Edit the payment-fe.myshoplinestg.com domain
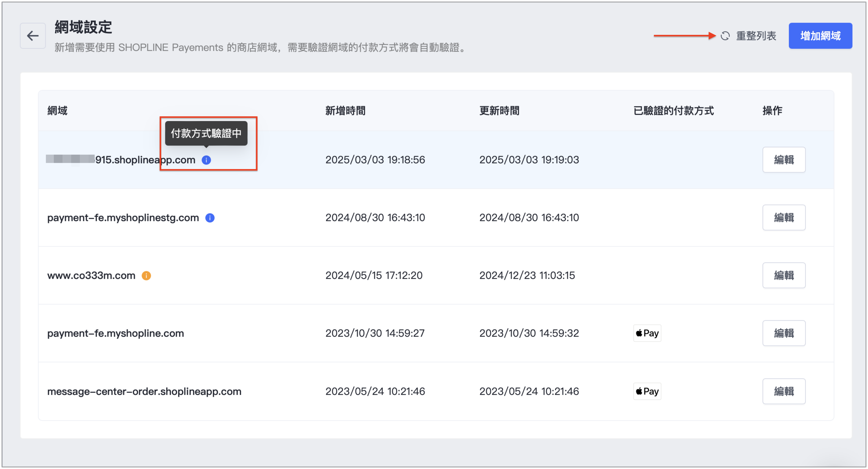Viewport: 868px width, 469px height. (x=784, y=218)
